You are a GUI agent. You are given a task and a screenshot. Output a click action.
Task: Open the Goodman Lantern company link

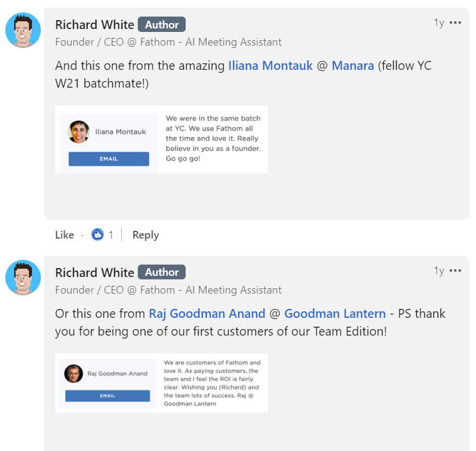pos(335,314)
